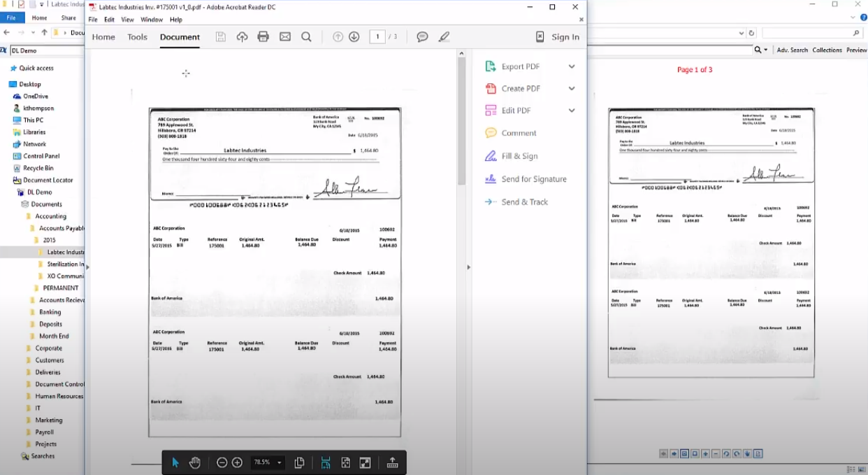Click the zoom out minus icon

(x=222, y=462)
